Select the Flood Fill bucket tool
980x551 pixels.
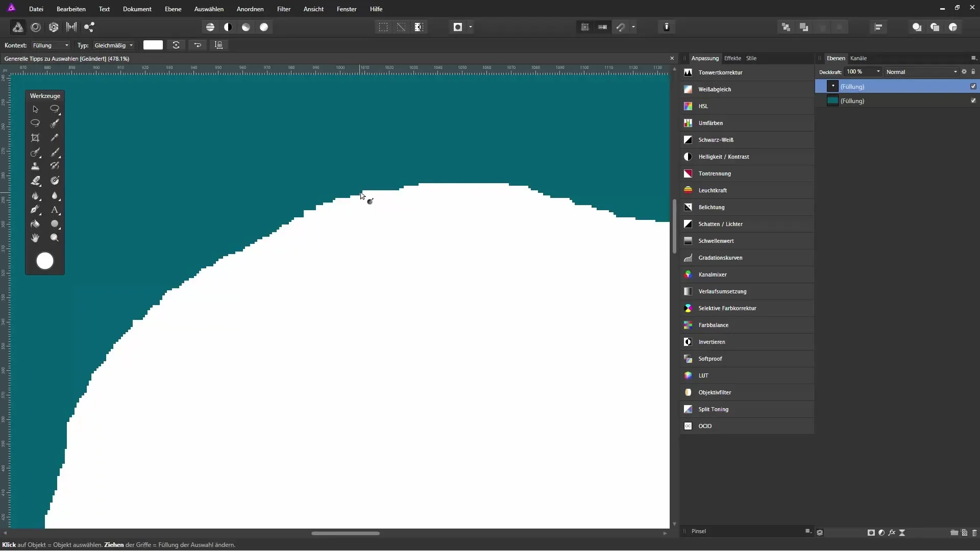point(35,224)
